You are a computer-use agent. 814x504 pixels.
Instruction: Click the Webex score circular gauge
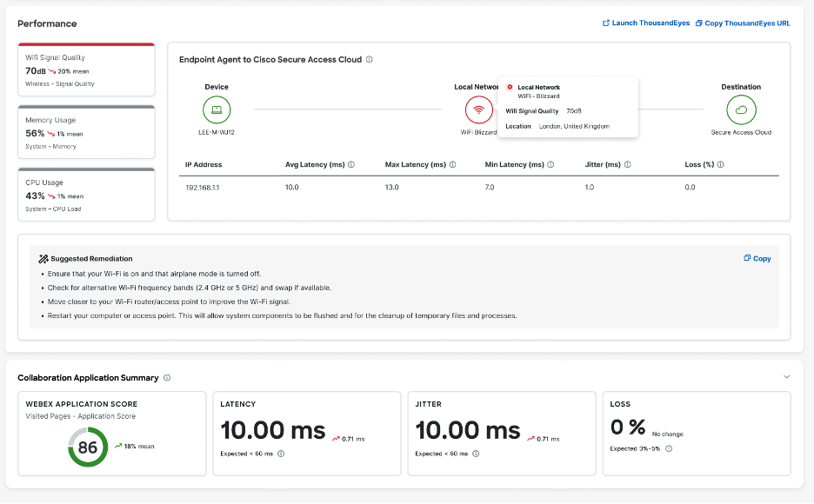[x=87, y=447]
